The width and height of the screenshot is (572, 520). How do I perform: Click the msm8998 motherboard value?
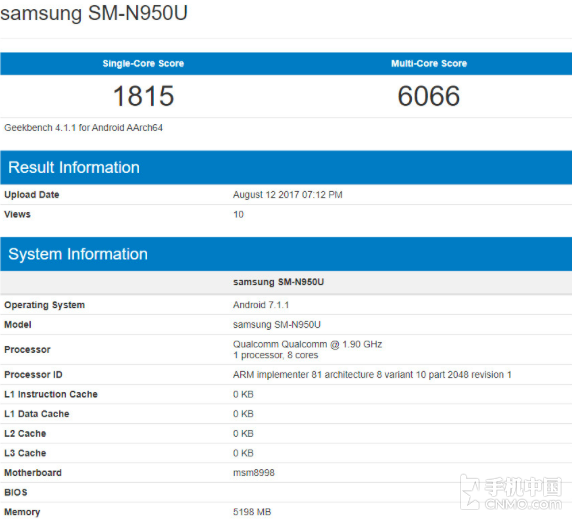pos(254,473)
